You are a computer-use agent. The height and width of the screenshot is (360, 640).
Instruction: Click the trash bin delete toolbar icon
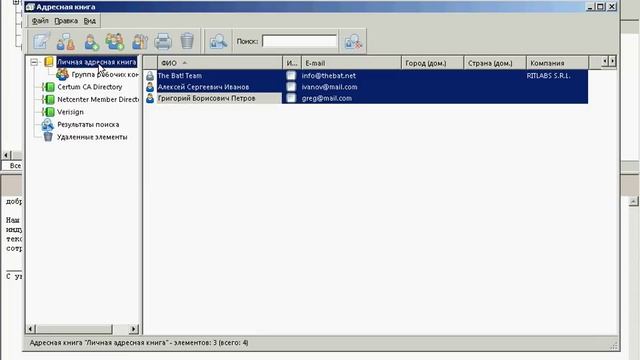pos(187,41)
